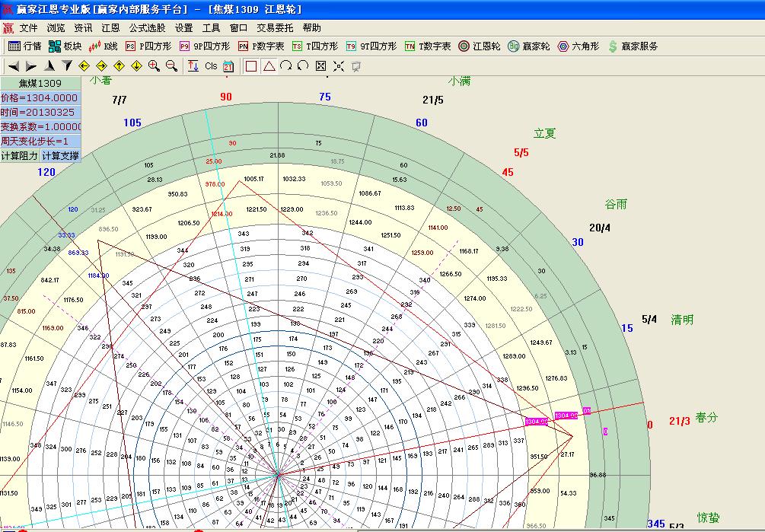Open the 江恩轮 Gann wheel tool

479,46
